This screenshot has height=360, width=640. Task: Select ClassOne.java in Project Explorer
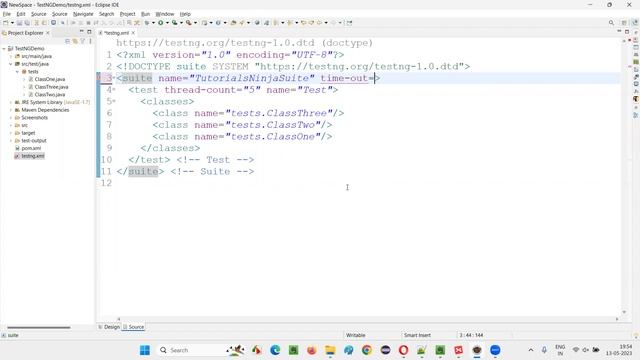click(50, 79)
